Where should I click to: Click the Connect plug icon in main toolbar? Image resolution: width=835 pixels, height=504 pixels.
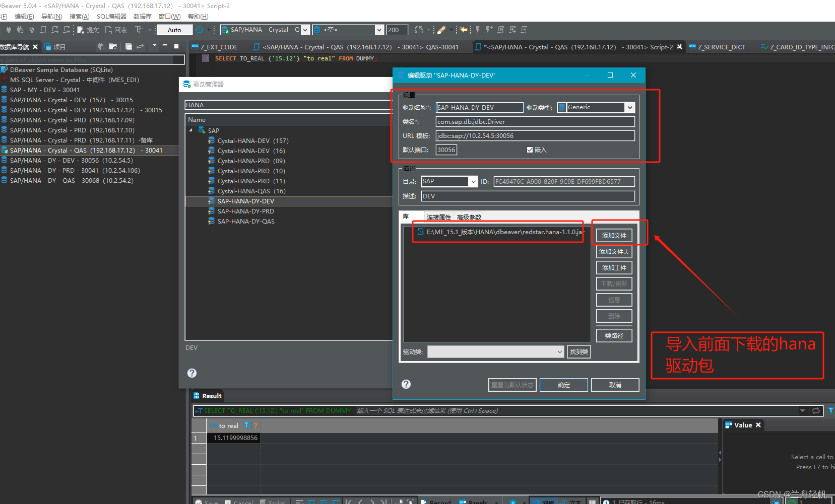click(x=9, y=30)
